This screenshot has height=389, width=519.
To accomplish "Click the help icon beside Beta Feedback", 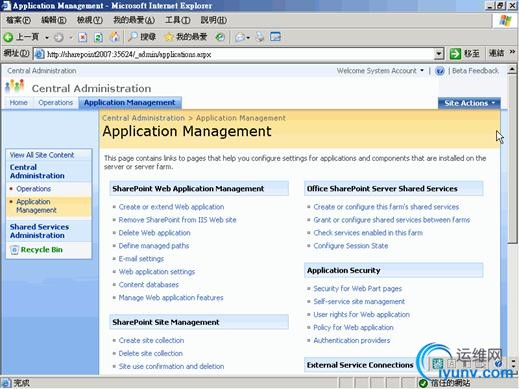I will [x=440, y=71].
